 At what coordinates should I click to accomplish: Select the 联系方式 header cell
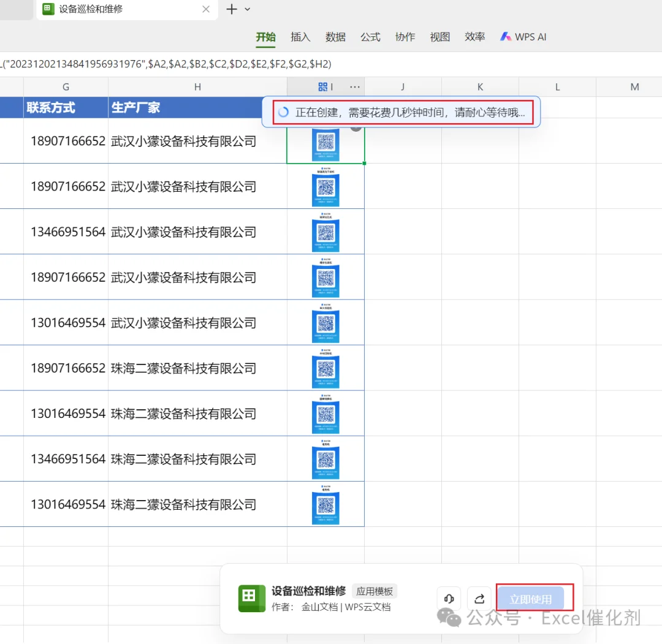(66, 108)
